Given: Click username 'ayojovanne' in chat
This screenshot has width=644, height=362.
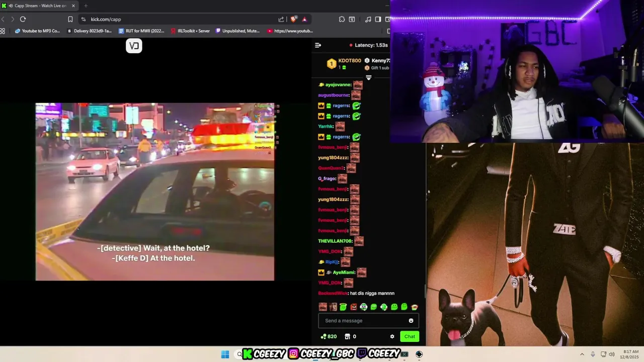Looking at the screenshot, I should click(x=338, y=84).
